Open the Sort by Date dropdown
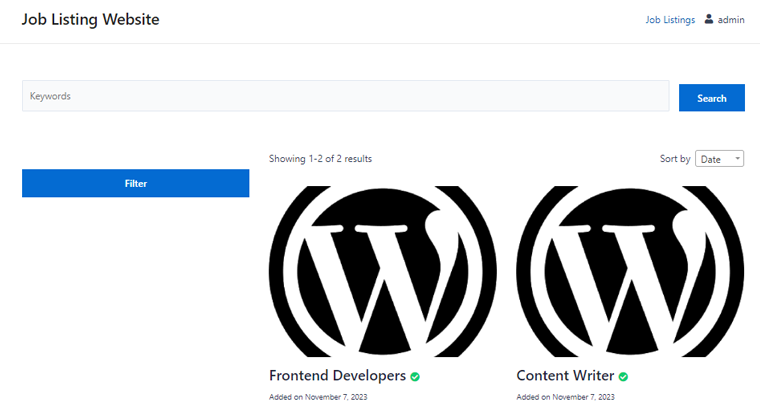Image resolution: width=760 pixels, height=418 pixels. click(719, 159)
